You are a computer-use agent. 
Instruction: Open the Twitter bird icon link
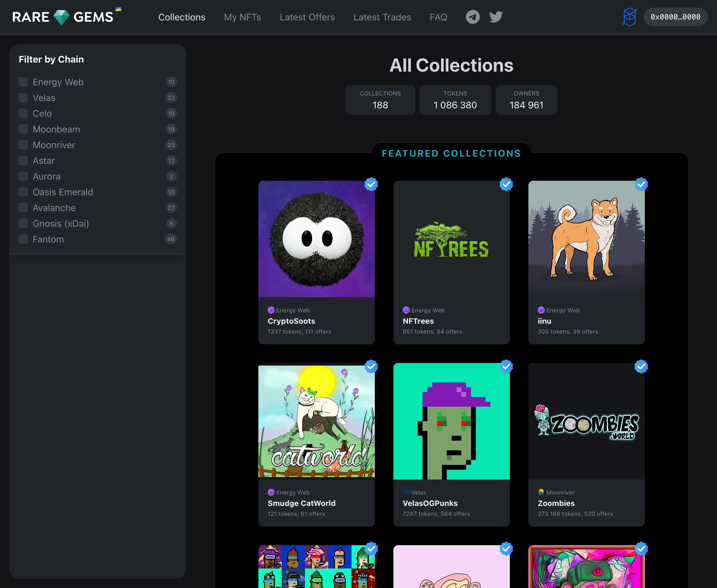coord(496,17)
